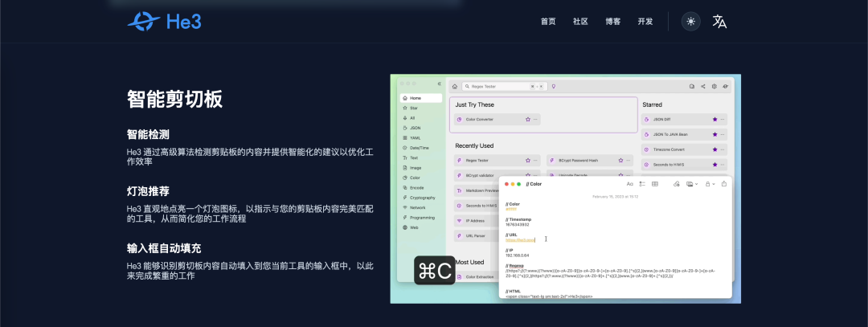Click the Aa text format icon in Notes
Screen dimensions: 868x327
pos(629,184)
